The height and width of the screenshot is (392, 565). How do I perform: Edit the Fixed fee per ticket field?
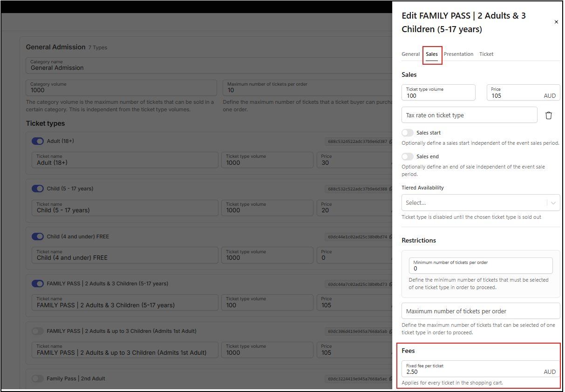pyautogui.click(x=481, y=369)
